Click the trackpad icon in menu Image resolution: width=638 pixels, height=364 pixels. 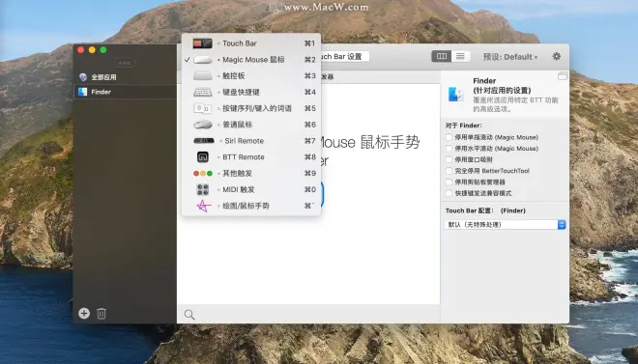203,75
